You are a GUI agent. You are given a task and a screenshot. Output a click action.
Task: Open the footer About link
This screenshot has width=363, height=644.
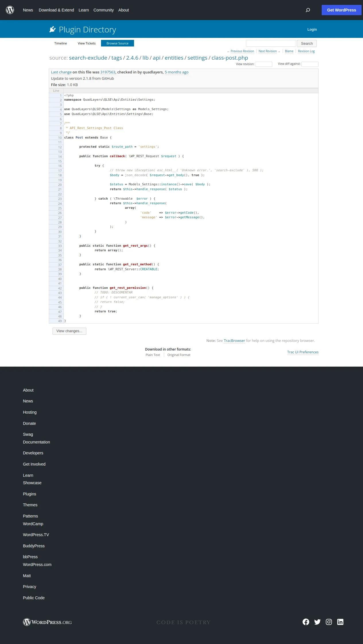[x=28, y=390]
